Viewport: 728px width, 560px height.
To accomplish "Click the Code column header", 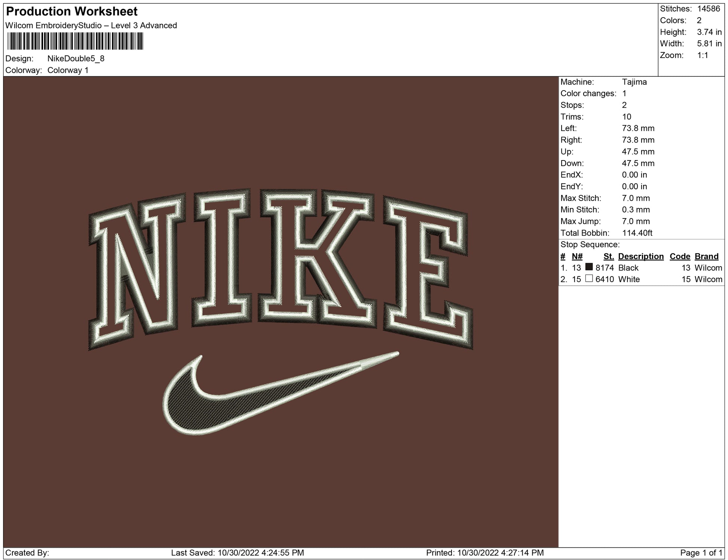I will coord(679,256).
